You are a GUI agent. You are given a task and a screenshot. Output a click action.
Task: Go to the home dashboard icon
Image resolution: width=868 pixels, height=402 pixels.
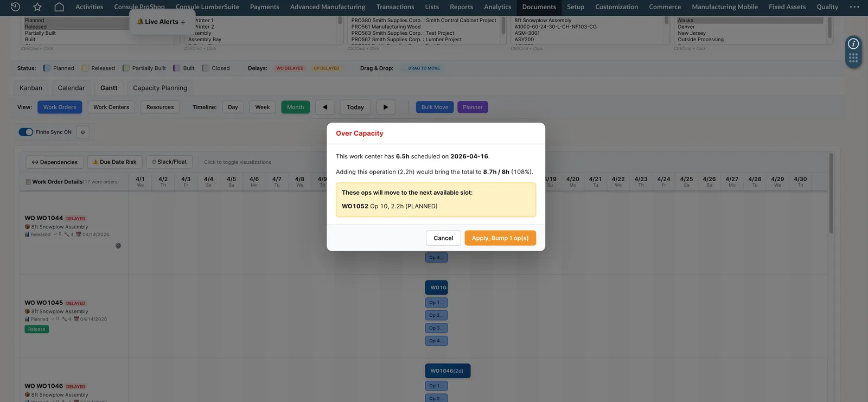click(x=59, y=7)
